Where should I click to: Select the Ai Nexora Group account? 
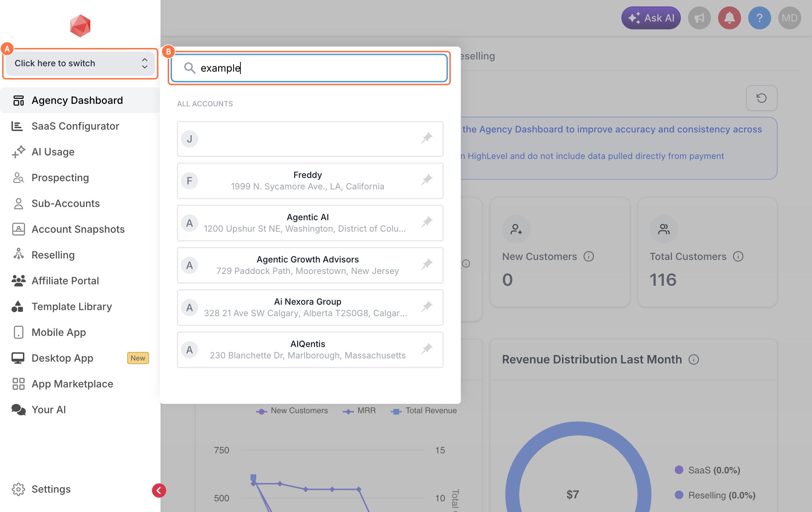[x=310, y=308]
